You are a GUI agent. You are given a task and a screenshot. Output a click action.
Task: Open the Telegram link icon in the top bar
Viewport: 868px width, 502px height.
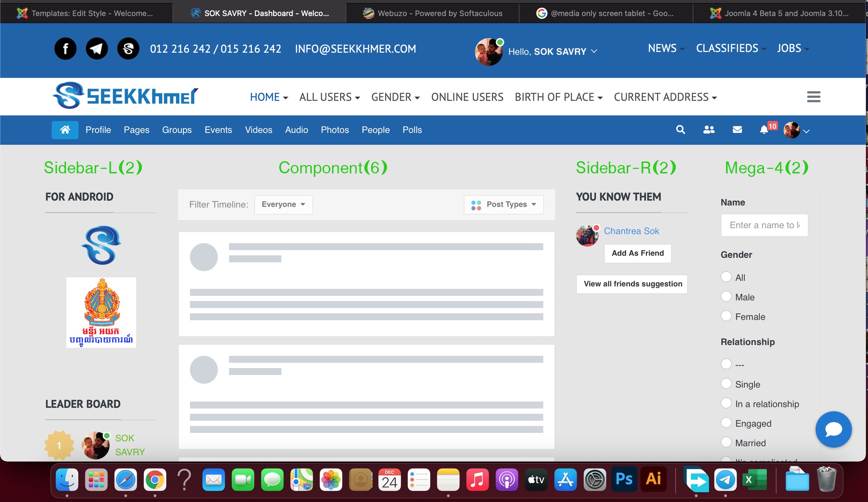[97, 48]
